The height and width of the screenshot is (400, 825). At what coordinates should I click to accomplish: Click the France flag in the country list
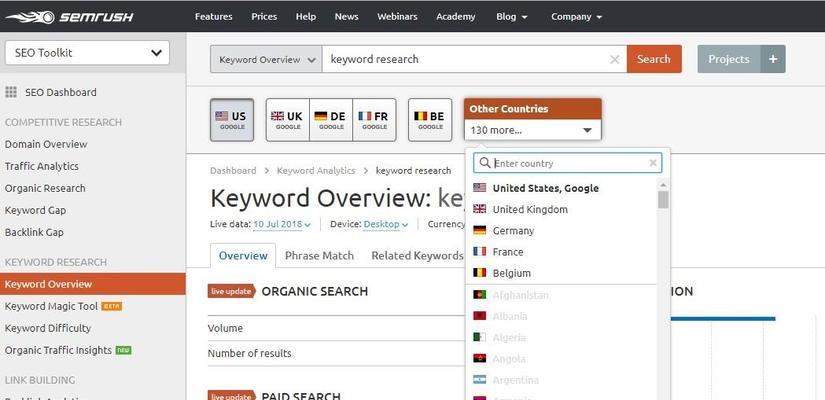click(x=479, y=252)
